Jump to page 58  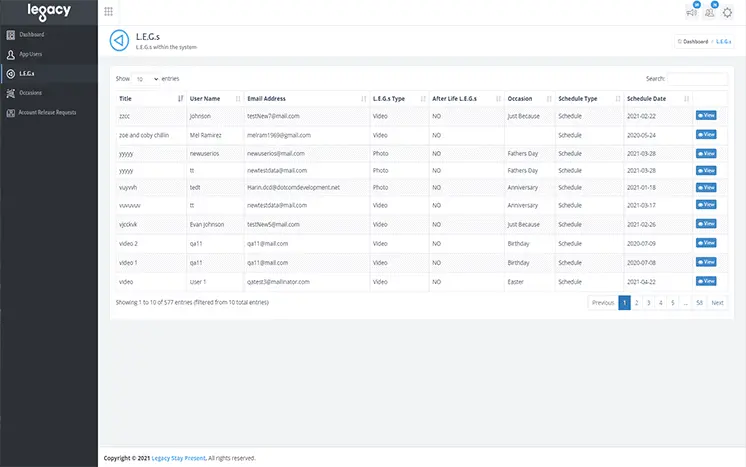tap(700, 302)
